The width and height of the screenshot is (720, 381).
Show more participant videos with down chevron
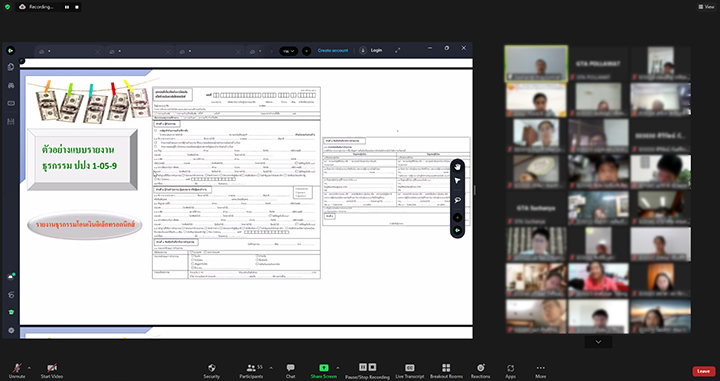click(598, 342)
